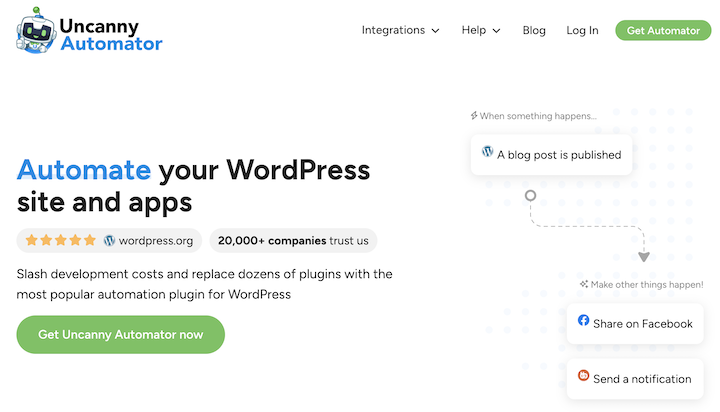Select the A blog post is published card

(x=551, y=155)
